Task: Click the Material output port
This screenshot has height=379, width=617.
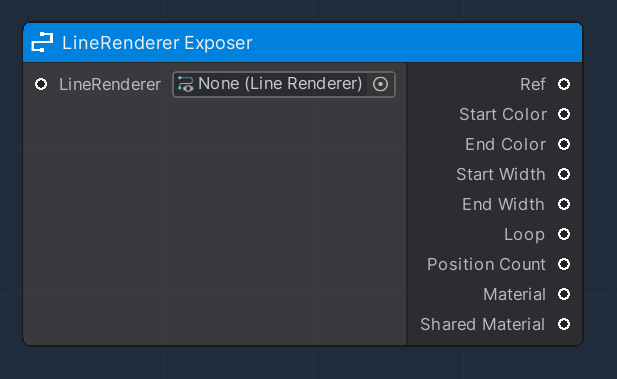Action: click(x=564, y=294)
